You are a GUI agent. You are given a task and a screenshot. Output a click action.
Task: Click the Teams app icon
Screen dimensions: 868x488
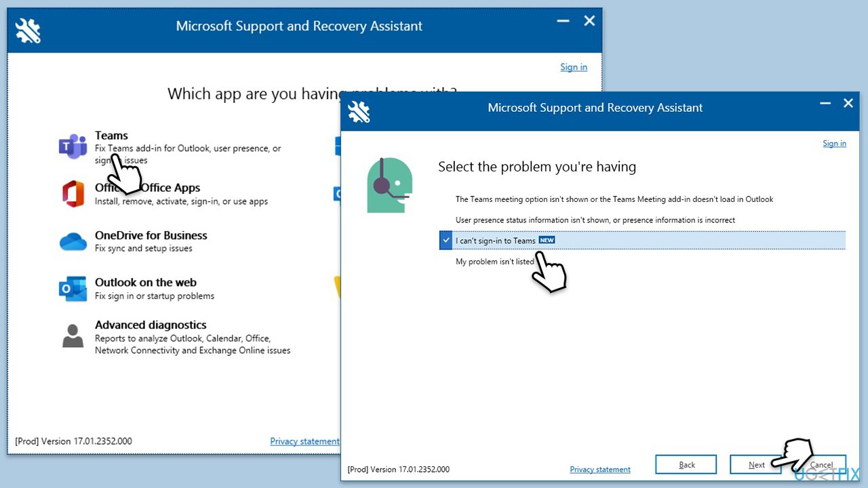point(73,147)
